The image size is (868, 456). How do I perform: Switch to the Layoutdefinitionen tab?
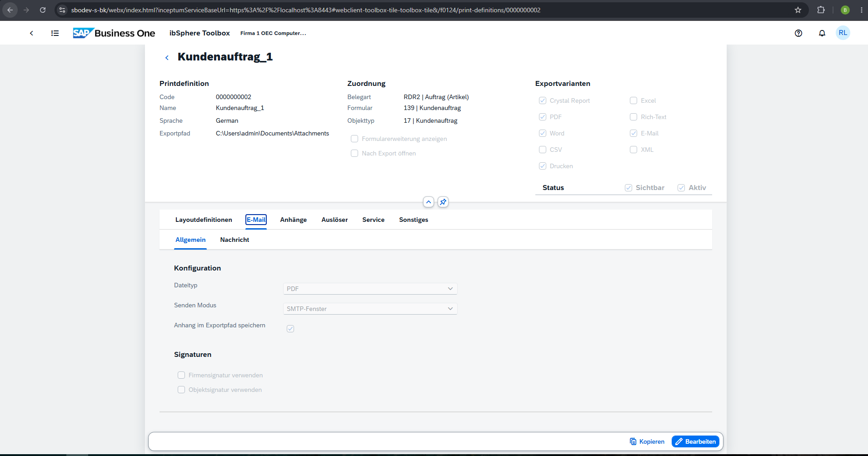point(204,220)
